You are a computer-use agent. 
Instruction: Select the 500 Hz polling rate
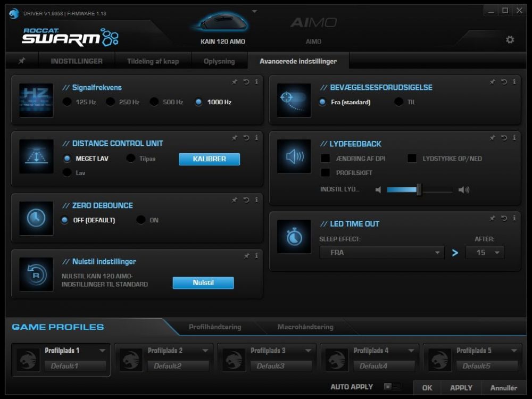pyautogui.click(x=154, y=102)
